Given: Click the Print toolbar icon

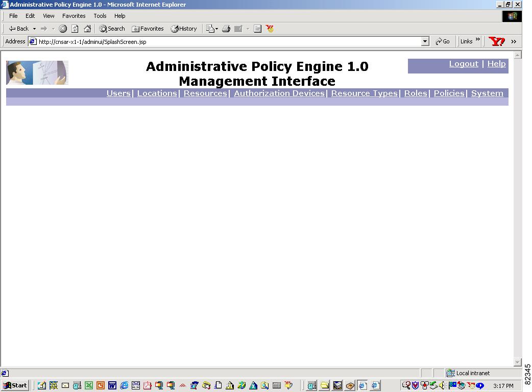Looking at the screenshot, I should 226,29.
